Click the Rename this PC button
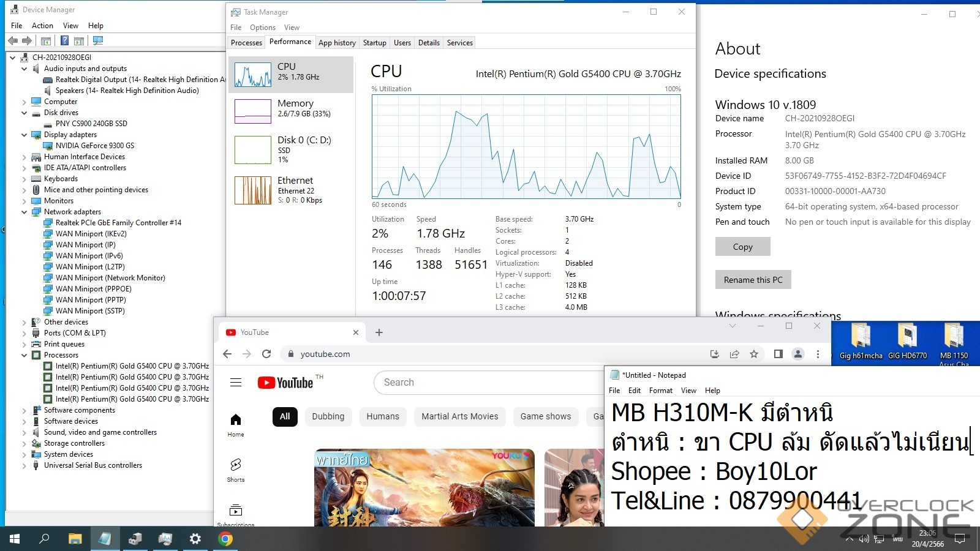This screenshot has width=980, height=551. pyautogui.click(x=753, y=280)
